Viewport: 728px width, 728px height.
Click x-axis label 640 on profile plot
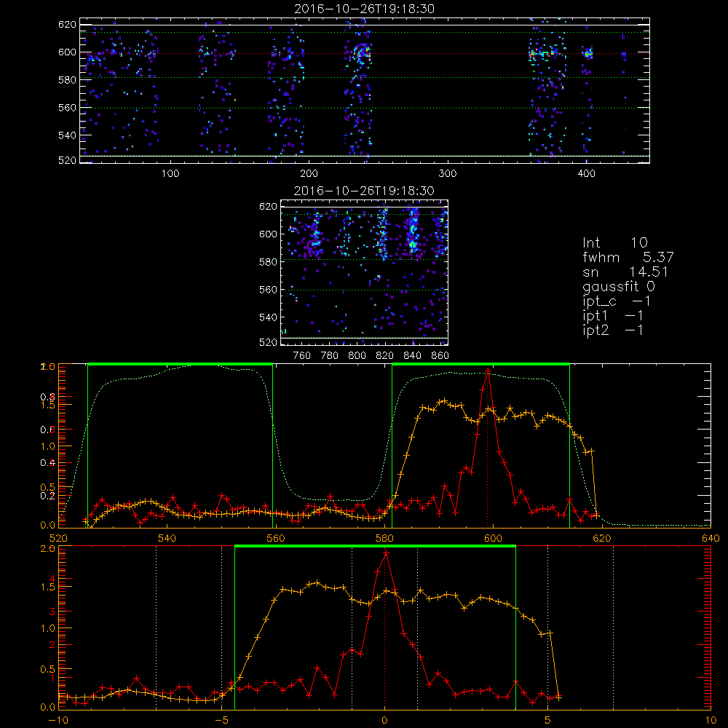[x=711, y=539]
